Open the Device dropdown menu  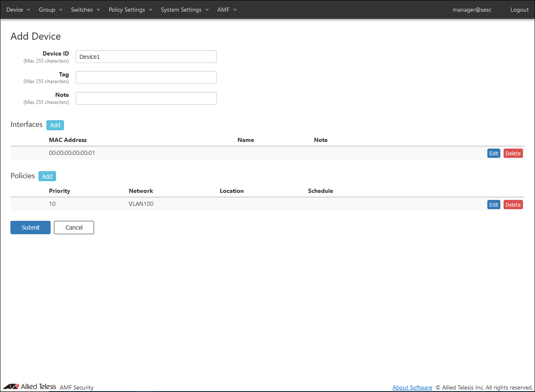click(18, 10)
